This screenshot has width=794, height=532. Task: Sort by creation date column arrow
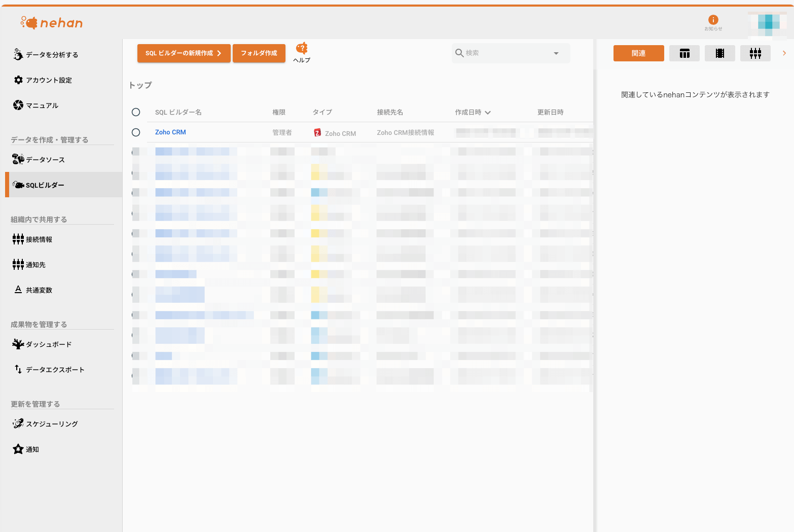pyautogui.click(x=488, y=113)
